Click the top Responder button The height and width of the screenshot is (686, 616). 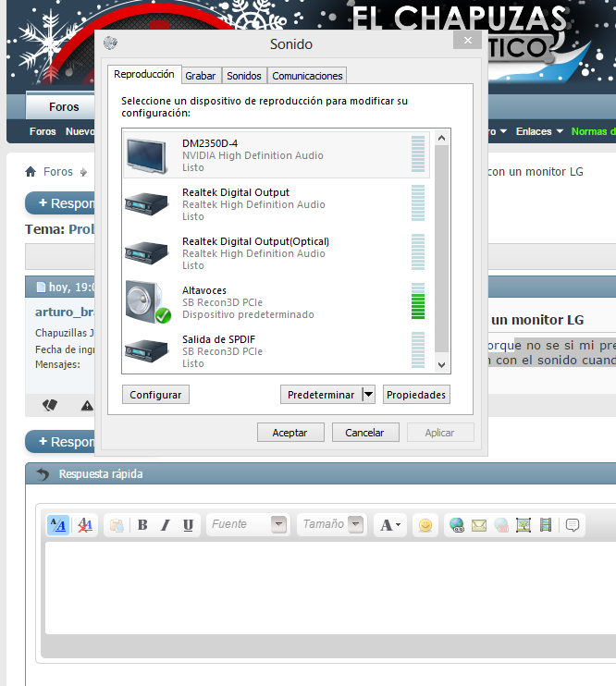coord(60,203)
